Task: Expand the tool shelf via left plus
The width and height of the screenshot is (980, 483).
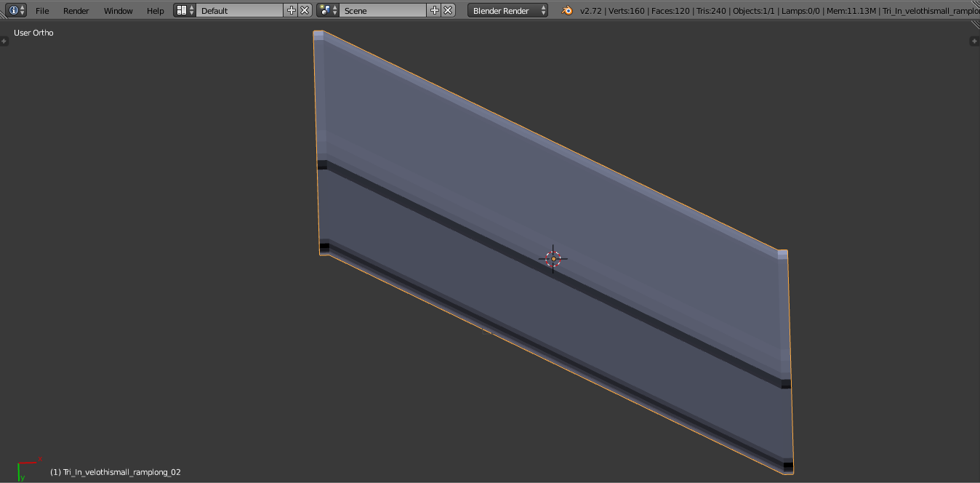Action: [x=4, y=41]
